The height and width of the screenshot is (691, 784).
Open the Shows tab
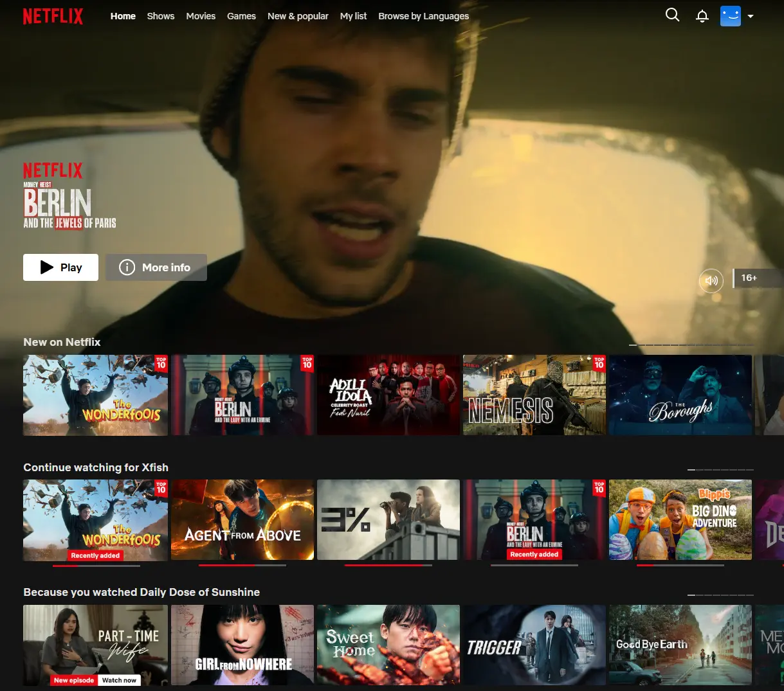(161, 16)
